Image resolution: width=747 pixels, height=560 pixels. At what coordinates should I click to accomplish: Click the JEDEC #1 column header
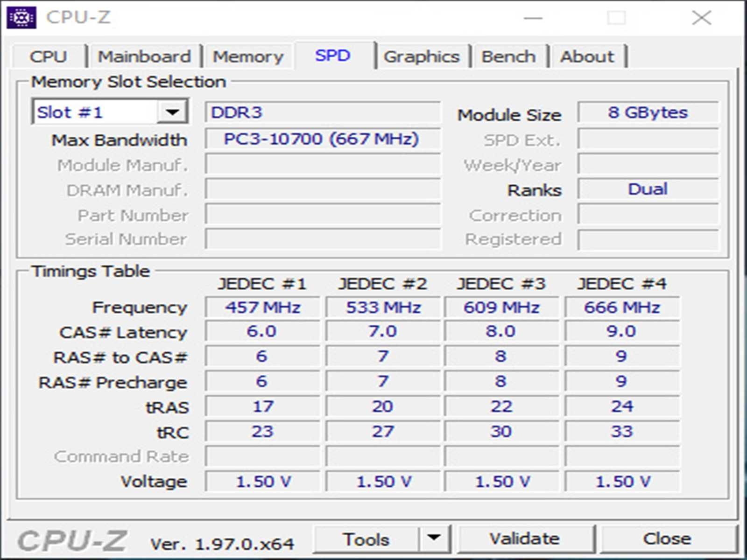pos(262,283)
